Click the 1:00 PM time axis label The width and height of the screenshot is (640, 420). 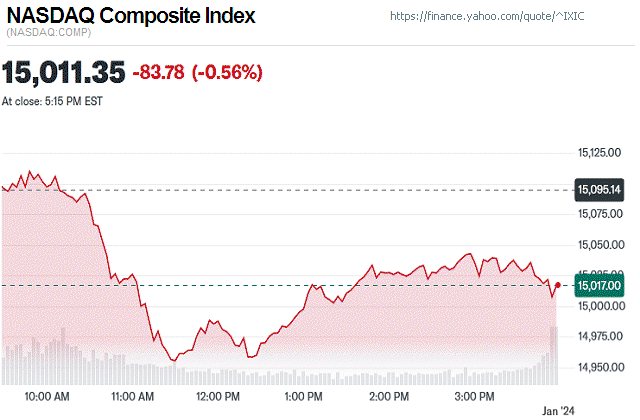(x=304, y=398)
